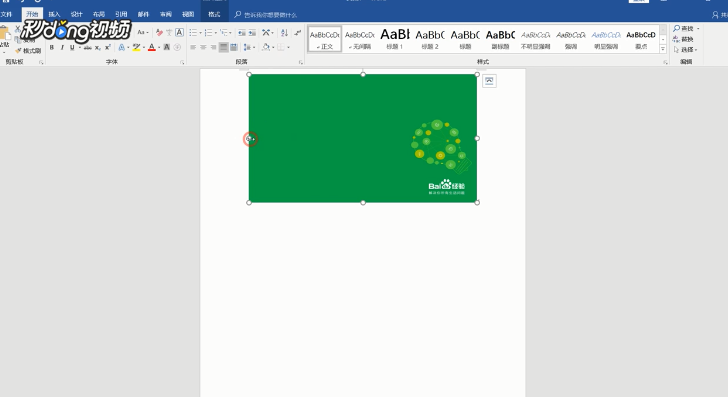Open the underline style dropdown arrow
728x397 pixels.
80,47
